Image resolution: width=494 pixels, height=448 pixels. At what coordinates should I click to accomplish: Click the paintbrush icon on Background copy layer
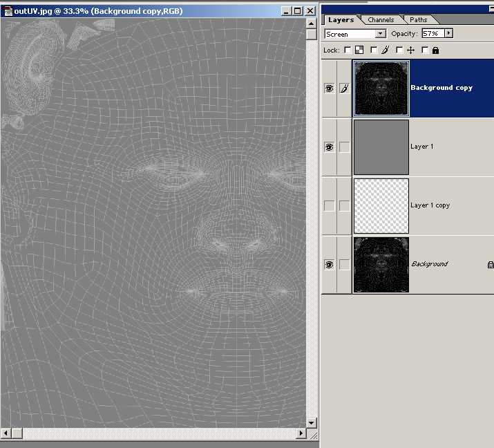(343, 88)
